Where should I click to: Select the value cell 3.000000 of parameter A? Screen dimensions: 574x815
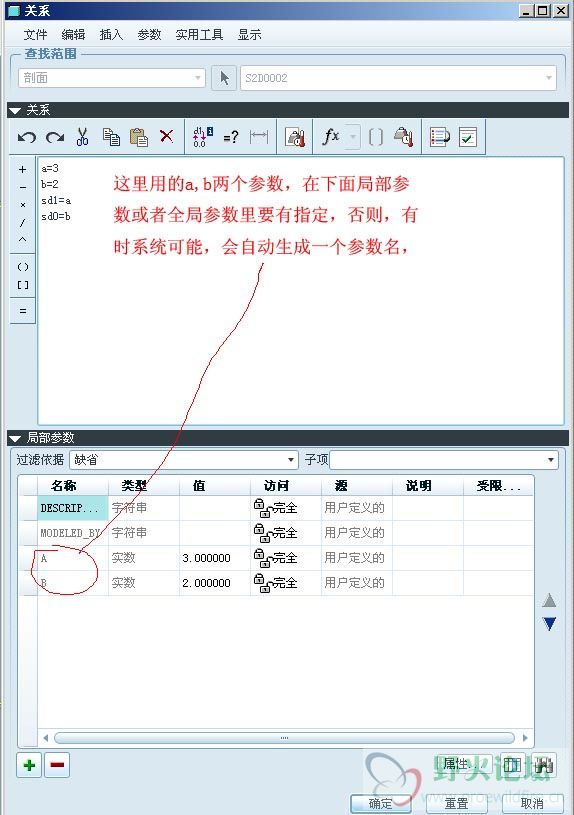coord(214,558)
